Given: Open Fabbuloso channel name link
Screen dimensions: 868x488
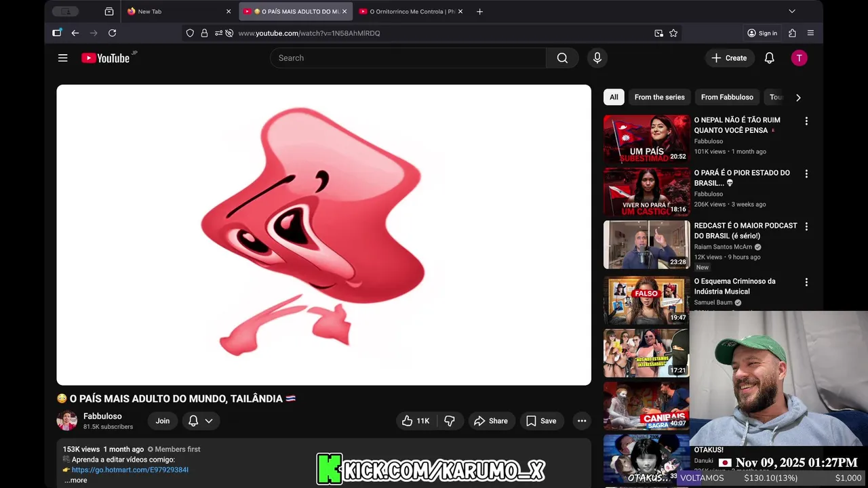Looking at the screenshot, I should (102, 416).
